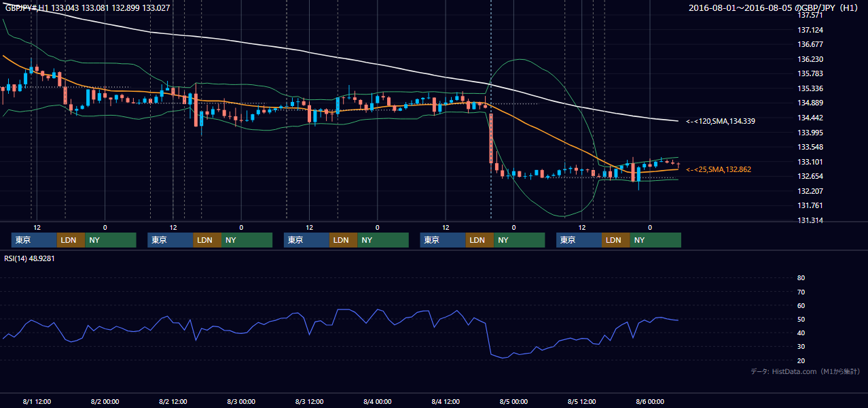Select the 25 SMA 132.862 label
Image resolution: width=868 pixels, height=408 pixels.
tap(719, 169)
